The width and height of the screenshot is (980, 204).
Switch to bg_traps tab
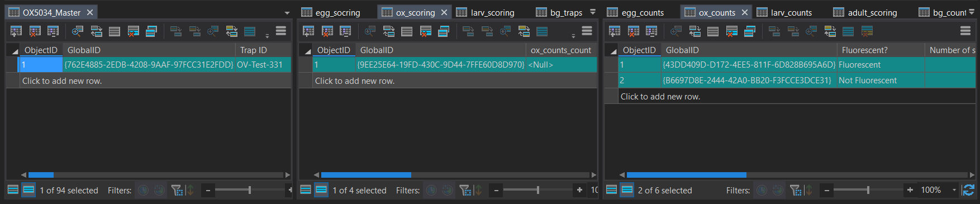559,12
